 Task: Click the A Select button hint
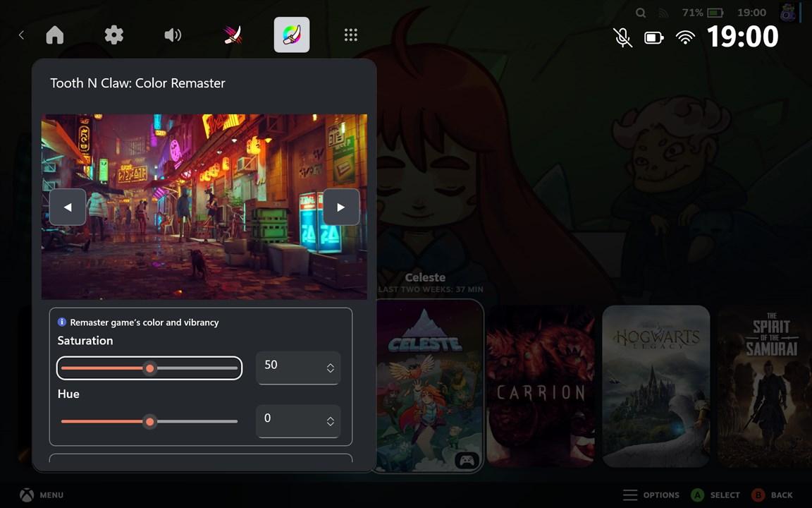715,495
